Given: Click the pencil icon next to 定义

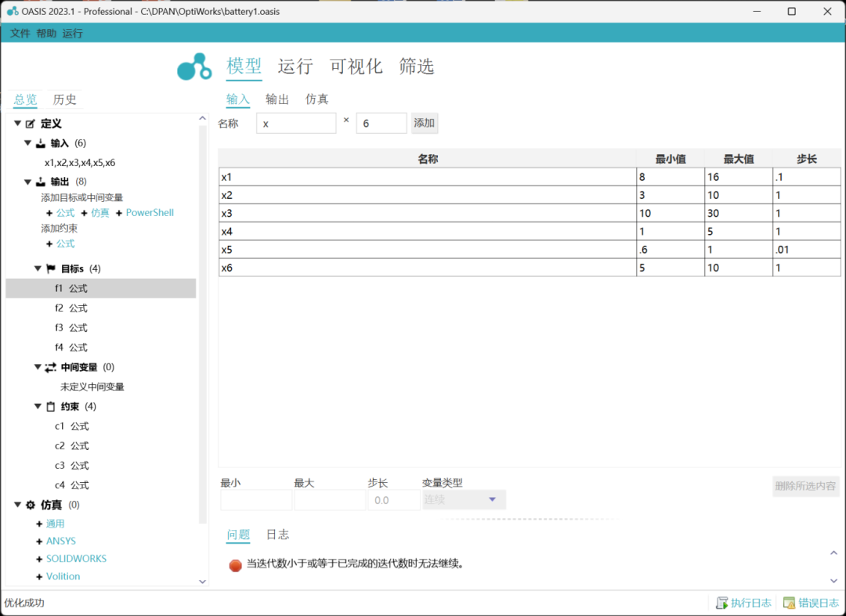Looking at the screenshot, I should 29,123.
